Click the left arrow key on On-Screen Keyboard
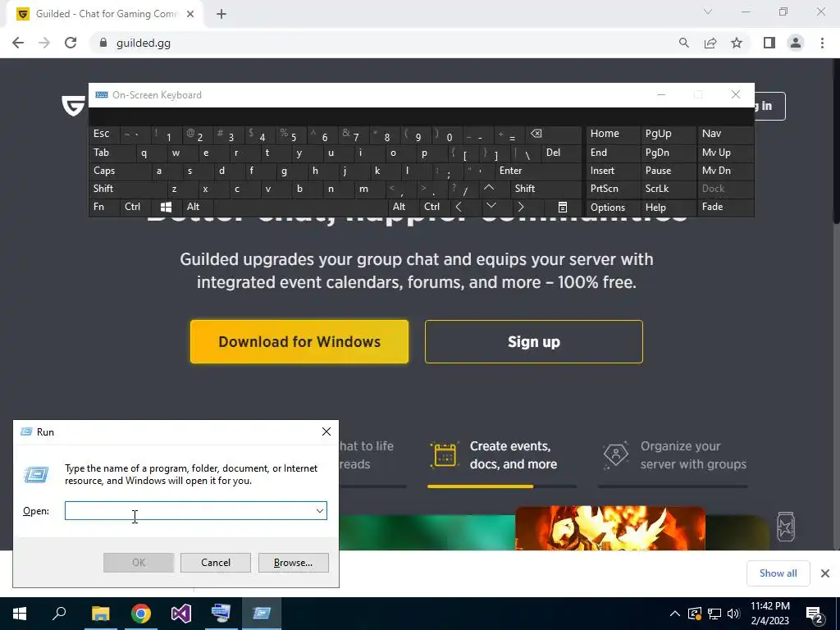This screenshot has height=630, width=840. click(x=459, y=207)
